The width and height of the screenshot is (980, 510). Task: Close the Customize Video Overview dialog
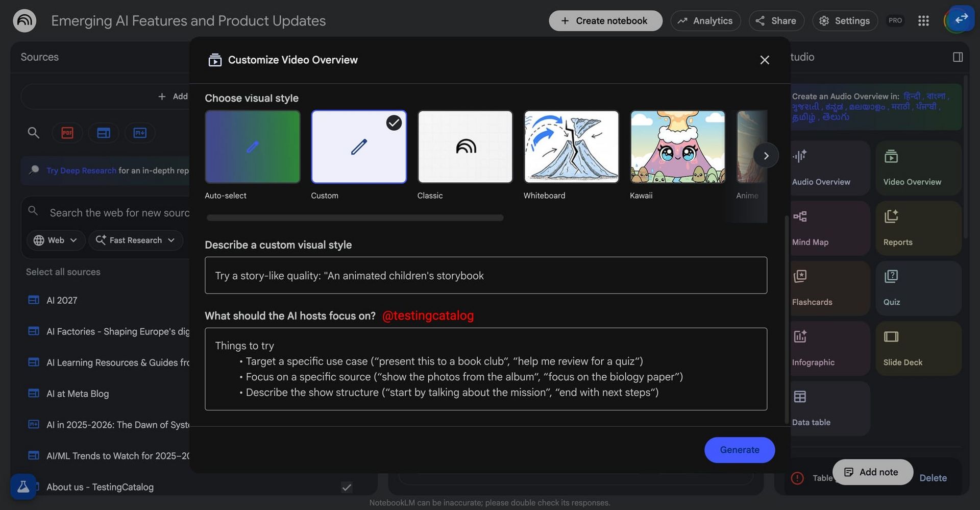pyautogui.click(x=764, y=60)
